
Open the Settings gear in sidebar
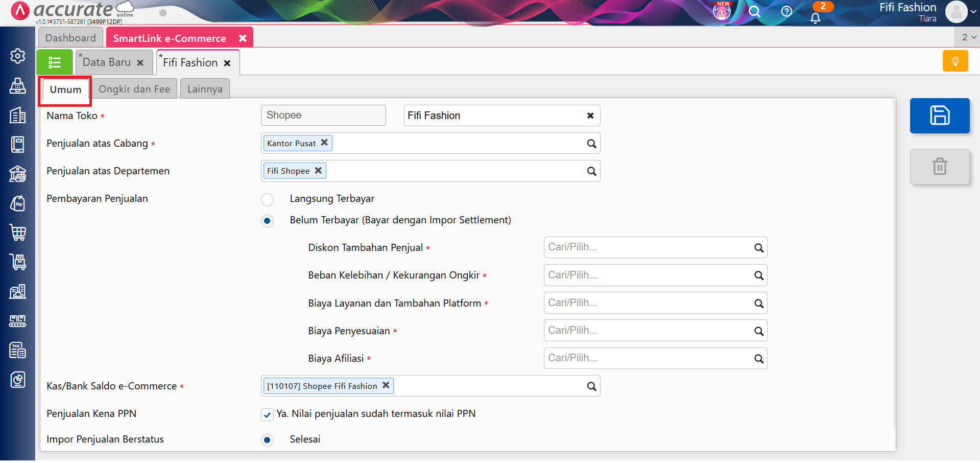(17, 56)
